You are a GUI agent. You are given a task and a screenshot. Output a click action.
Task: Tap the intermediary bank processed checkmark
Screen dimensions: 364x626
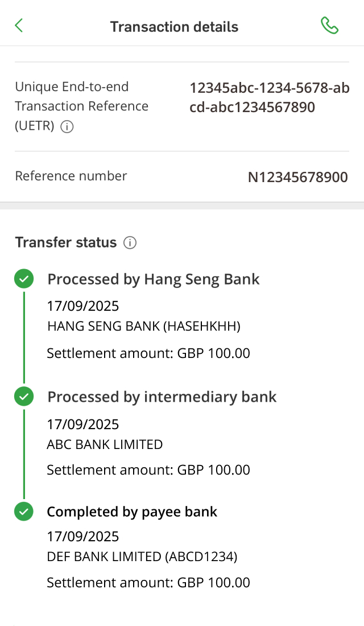click(24, 397)
